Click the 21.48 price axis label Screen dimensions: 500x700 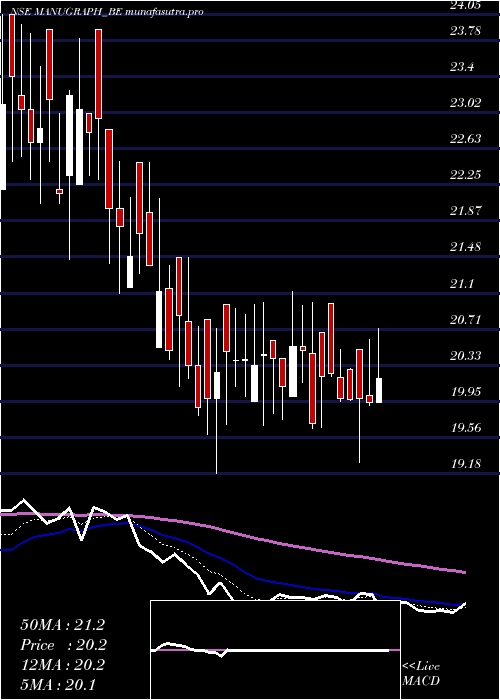(x=466, y=246)
